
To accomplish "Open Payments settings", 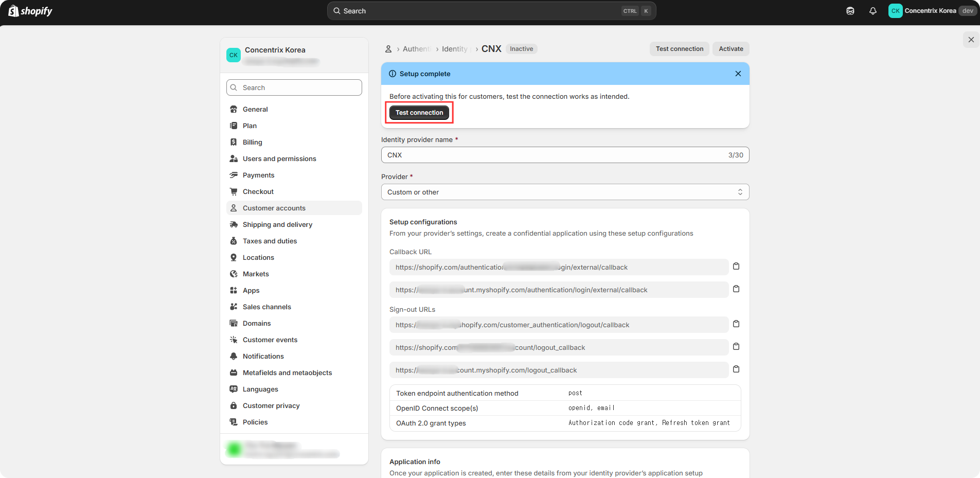I will (x=294, y=175).
